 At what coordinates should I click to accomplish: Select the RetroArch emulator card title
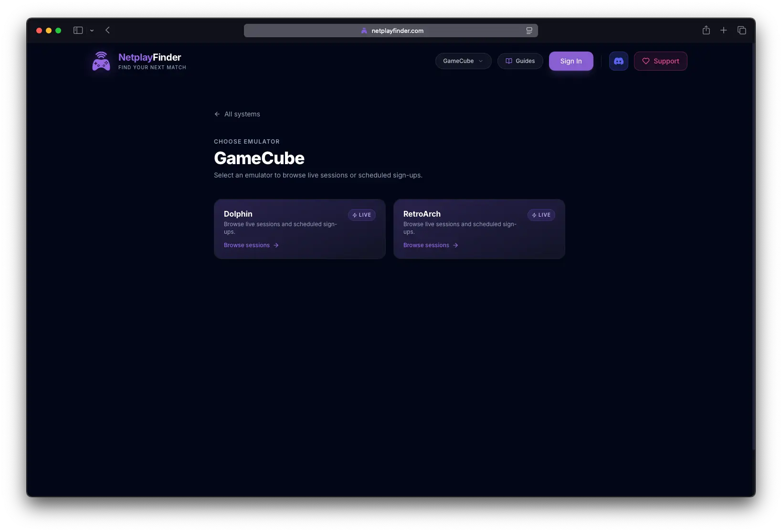(422, 214)
